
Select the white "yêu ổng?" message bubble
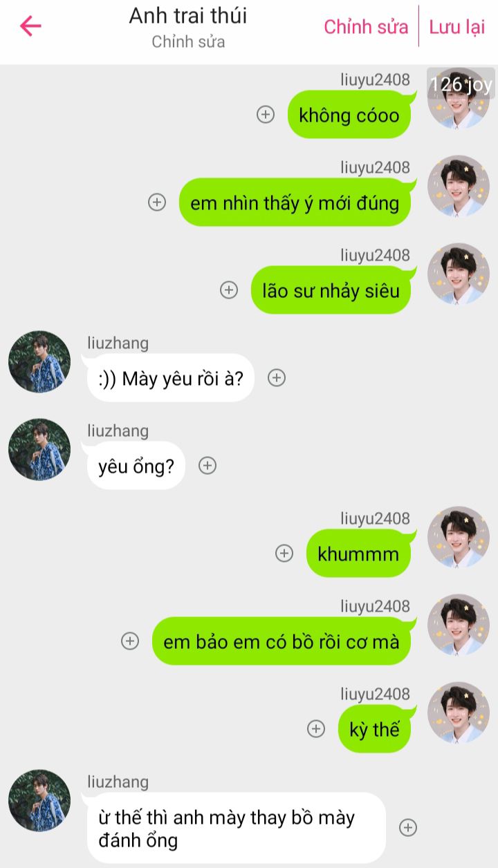[x=135, y=466]
